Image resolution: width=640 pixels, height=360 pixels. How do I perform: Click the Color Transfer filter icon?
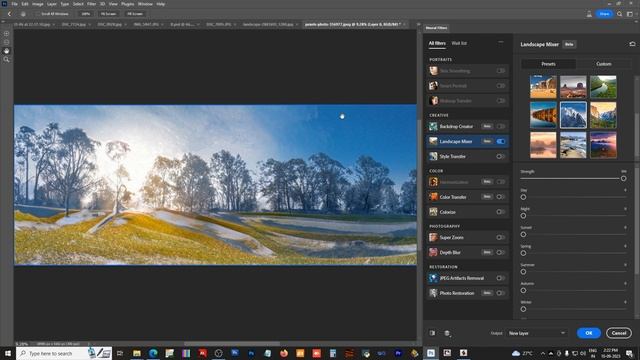[433, 197]
